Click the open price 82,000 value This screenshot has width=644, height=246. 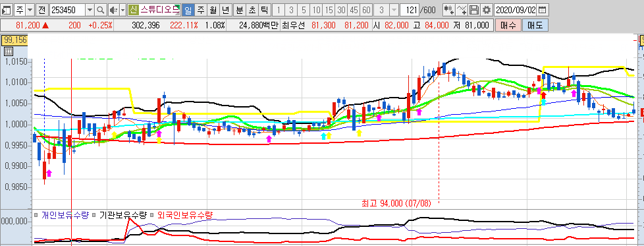point(396,26)
